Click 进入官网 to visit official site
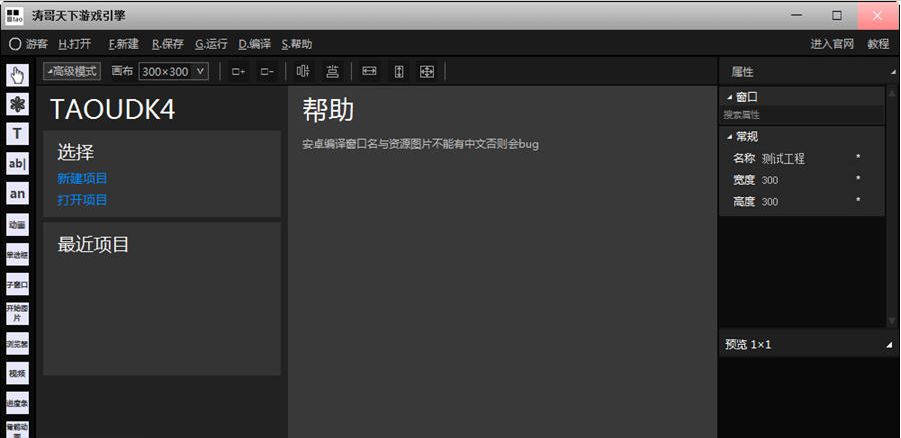Viewport: 901px width, 438px height. [832, 44]
